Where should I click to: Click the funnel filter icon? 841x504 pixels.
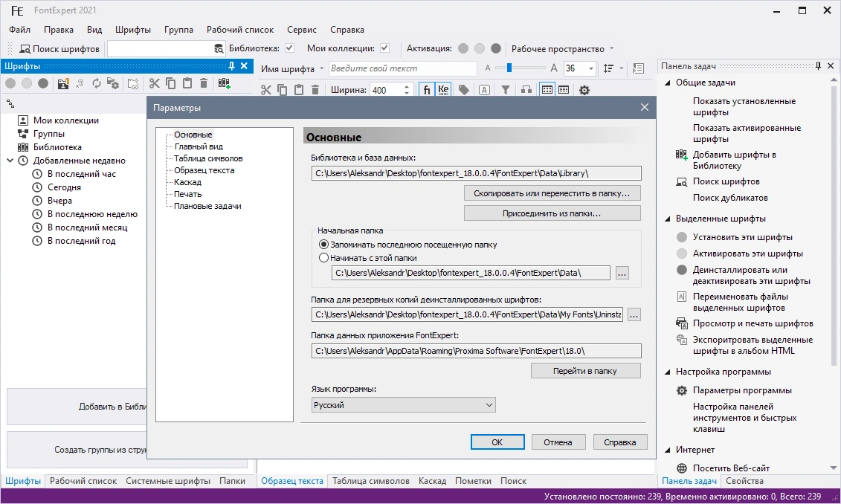505,89
